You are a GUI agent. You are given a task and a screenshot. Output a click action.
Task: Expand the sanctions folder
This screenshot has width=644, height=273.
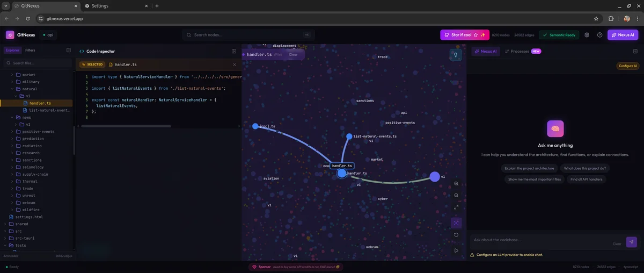tap(32, 160)
